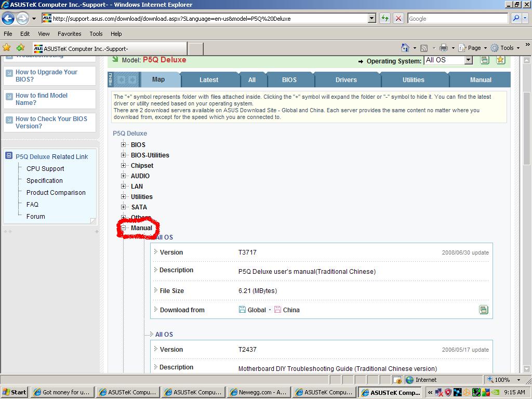
Task: Switch to Got money for u taskbar window
Action: coord(62,392)
